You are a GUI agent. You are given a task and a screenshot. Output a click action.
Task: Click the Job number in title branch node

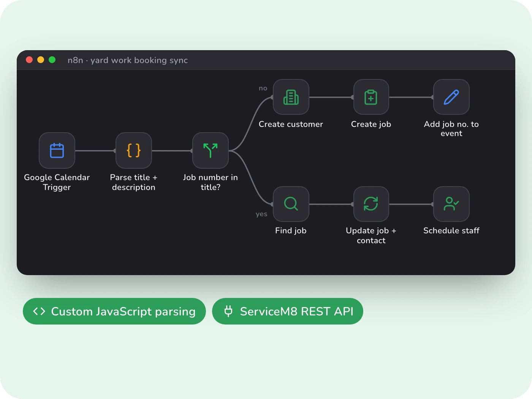[x=211, y=150]
